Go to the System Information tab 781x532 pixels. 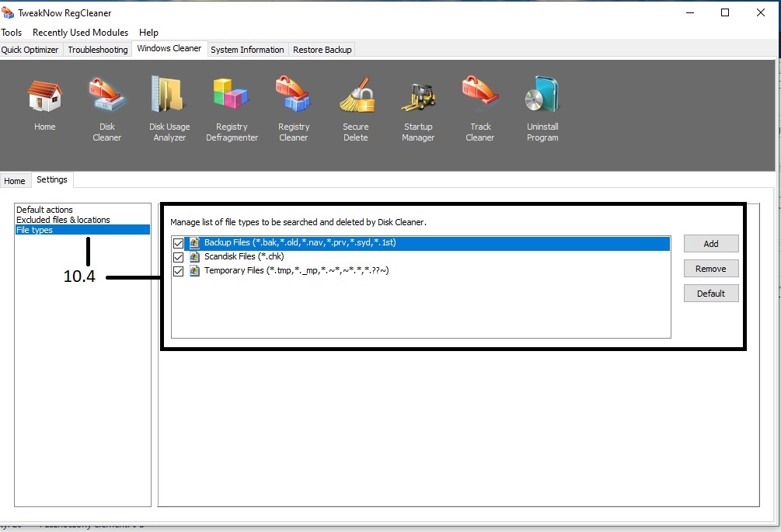pyautogui.click(x=247, y=50)
